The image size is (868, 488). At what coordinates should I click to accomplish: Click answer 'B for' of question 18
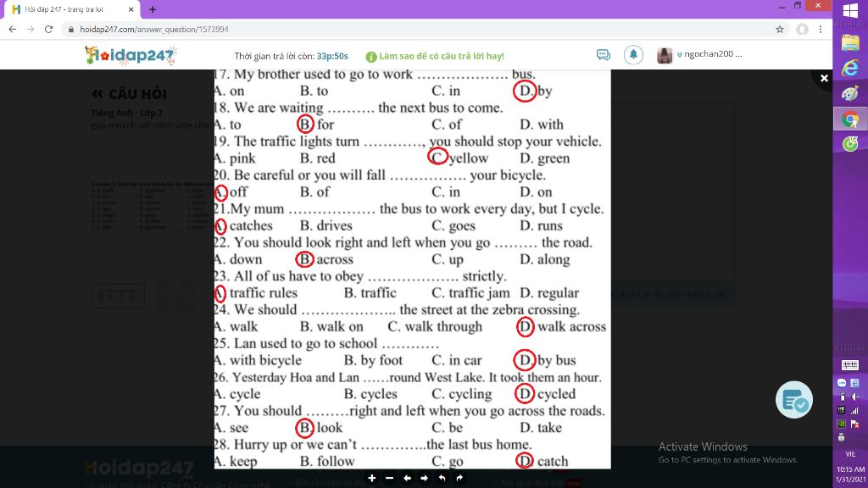(315, 124)
